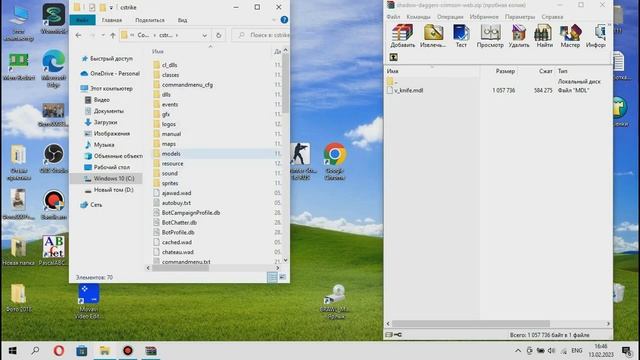Open the Главная tab in Explorer ribbon
This screenshot has height=360, width=640.
coord(111,20)
